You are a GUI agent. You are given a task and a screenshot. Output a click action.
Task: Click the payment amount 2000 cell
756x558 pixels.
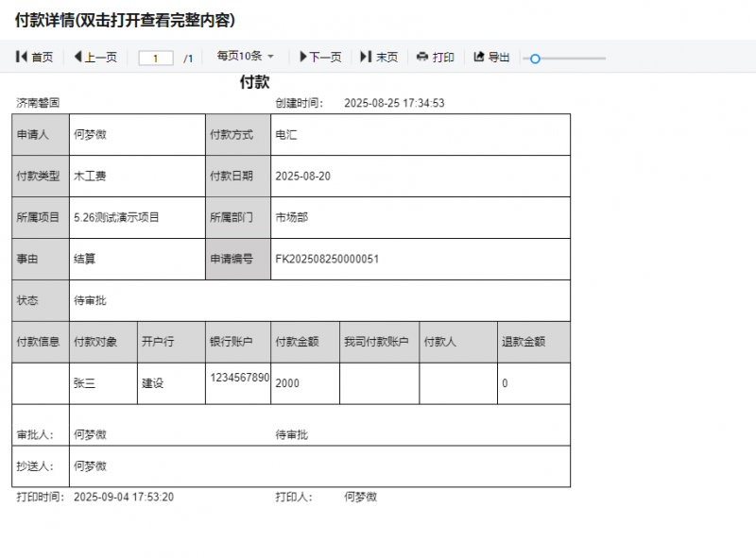click(285, 383)
